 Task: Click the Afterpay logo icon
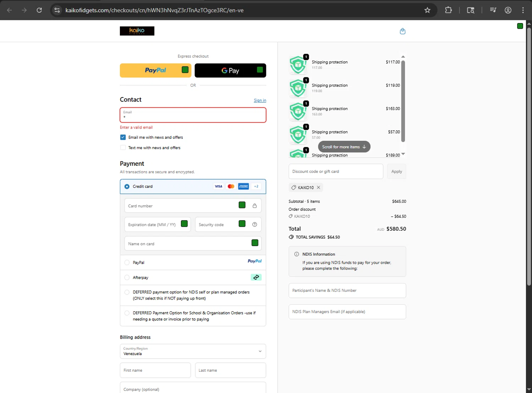pos(256,277)
